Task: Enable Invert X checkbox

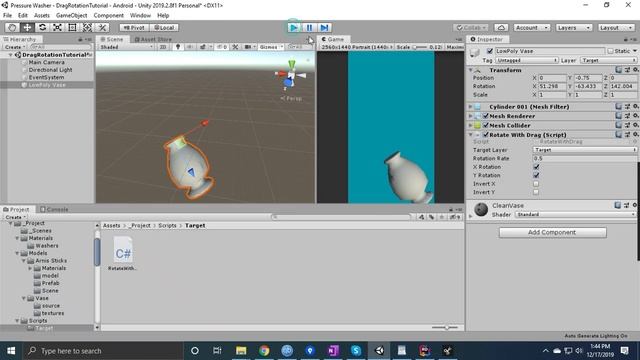Action: click(536, 184)
